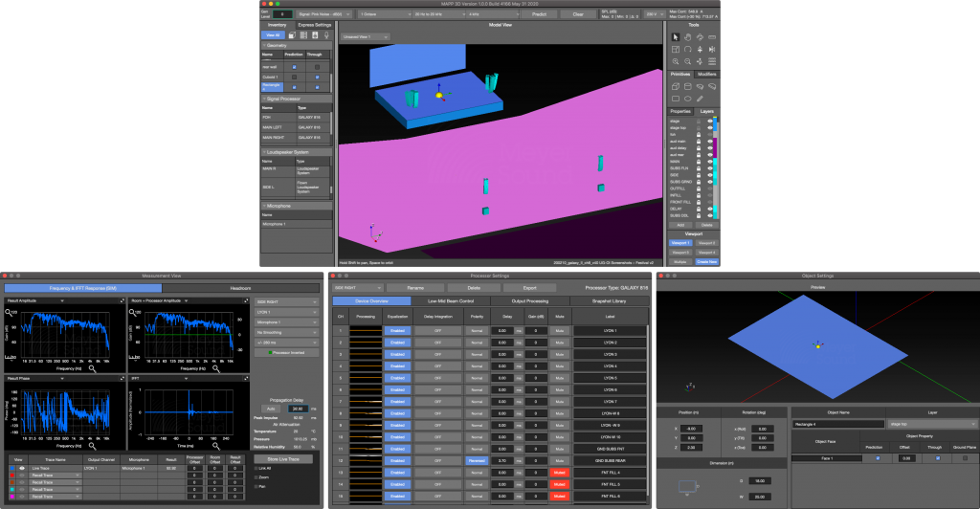Click magnifier under Result Amplitude frequency axis

click(93, 369)
